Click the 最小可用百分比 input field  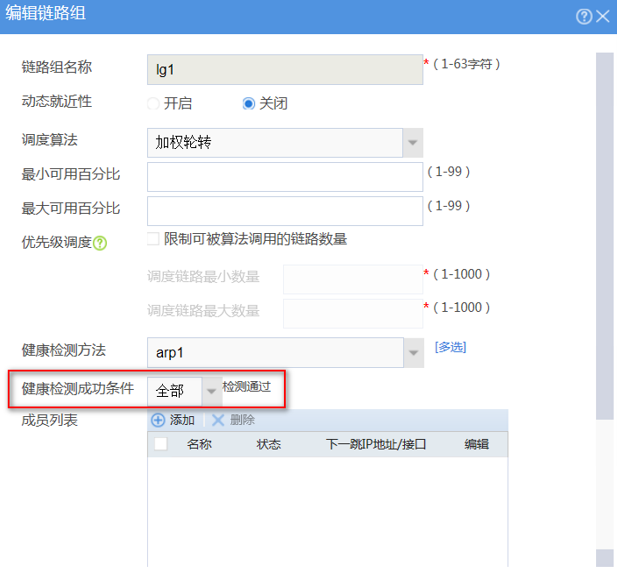tap(285, 177)
